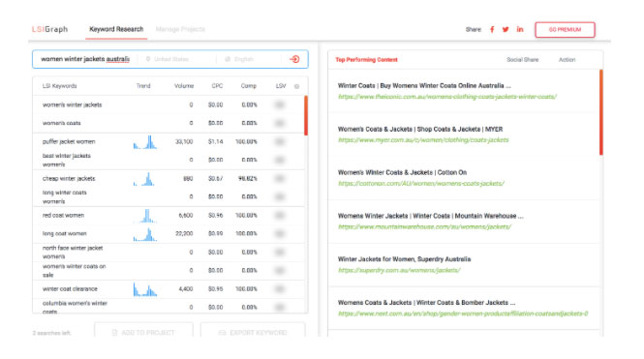Select the 'cheap winter jackets' keyword
The image size is (644, 359).
69,178
